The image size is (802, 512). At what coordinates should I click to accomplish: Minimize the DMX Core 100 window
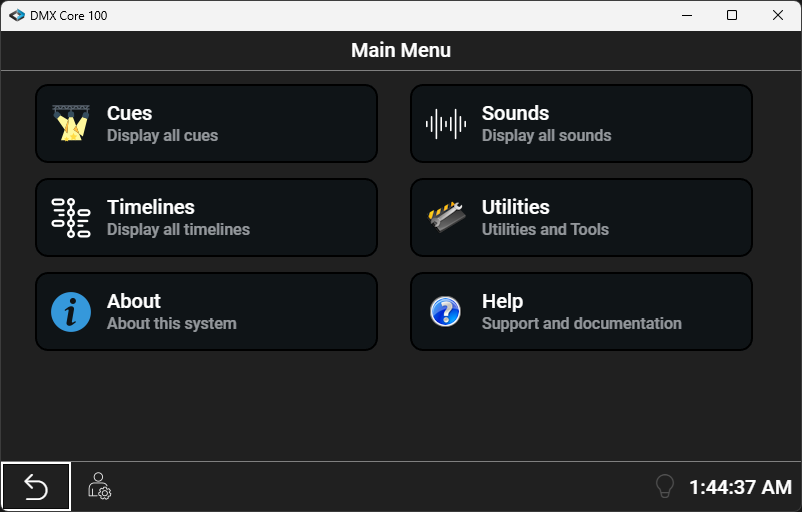687,15
